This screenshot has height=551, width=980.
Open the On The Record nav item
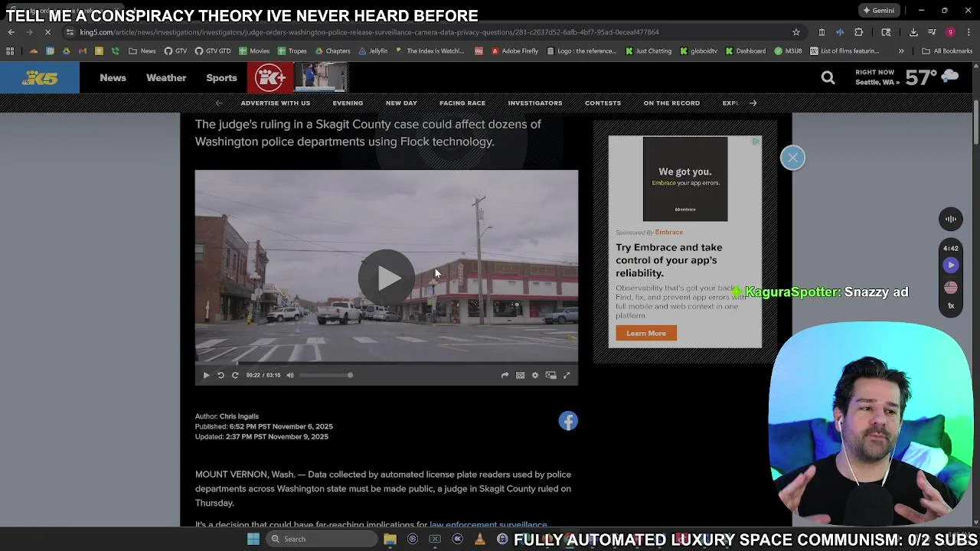pos(671,103)
